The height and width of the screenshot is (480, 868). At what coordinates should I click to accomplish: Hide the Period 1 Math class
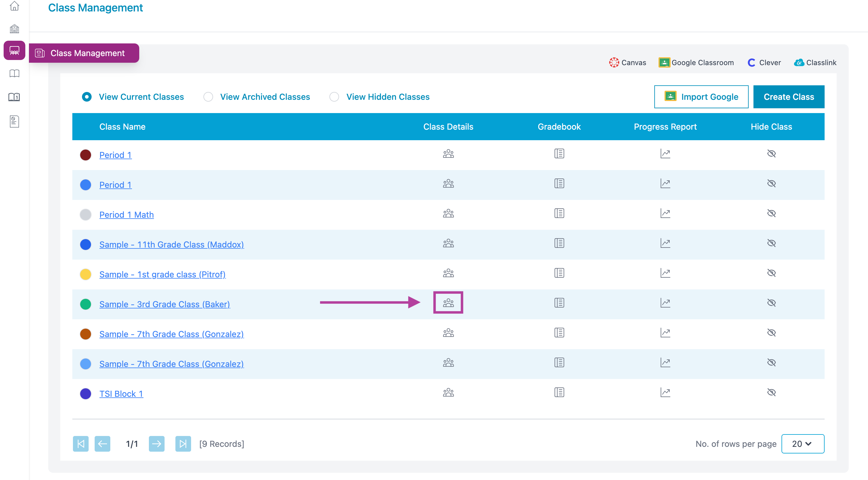tap(771, 213)
